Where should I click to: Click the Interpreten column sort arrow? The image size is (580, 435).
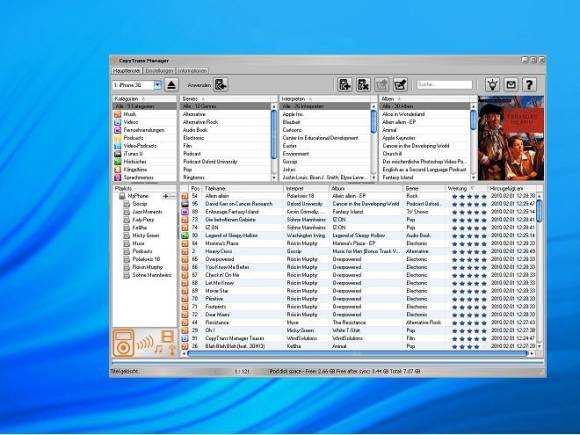[310, 99]
